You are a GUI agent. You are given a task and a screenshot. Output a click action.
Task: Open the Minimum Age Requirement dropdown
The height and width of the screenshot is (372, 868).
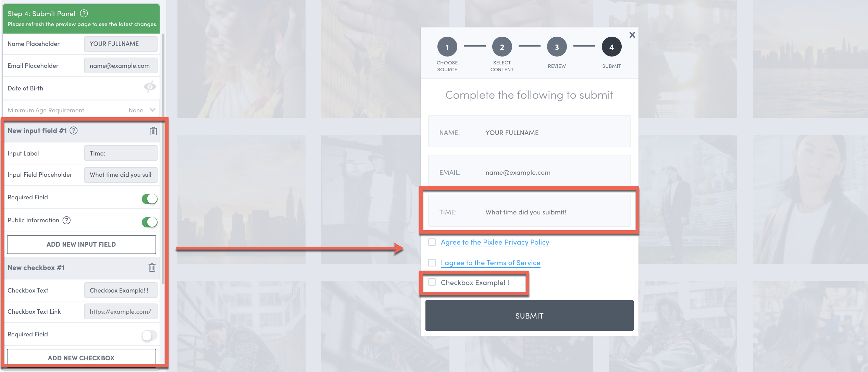tap(142, 110)
